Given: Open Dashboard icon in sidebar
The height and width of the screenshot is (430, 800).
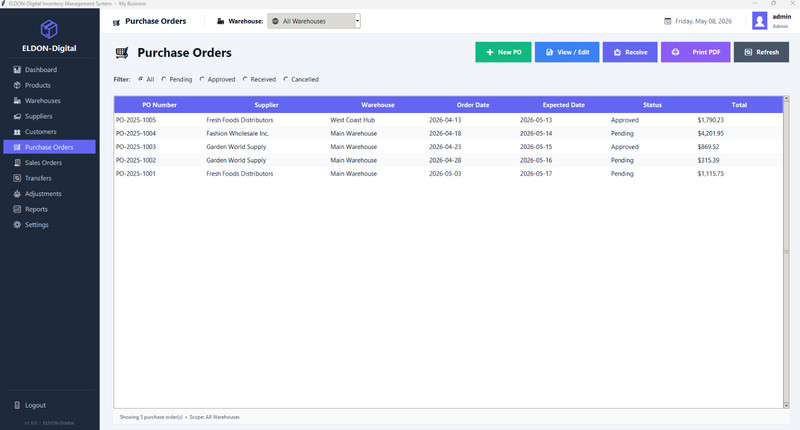Looking at the screenshot, I should 17,69.
